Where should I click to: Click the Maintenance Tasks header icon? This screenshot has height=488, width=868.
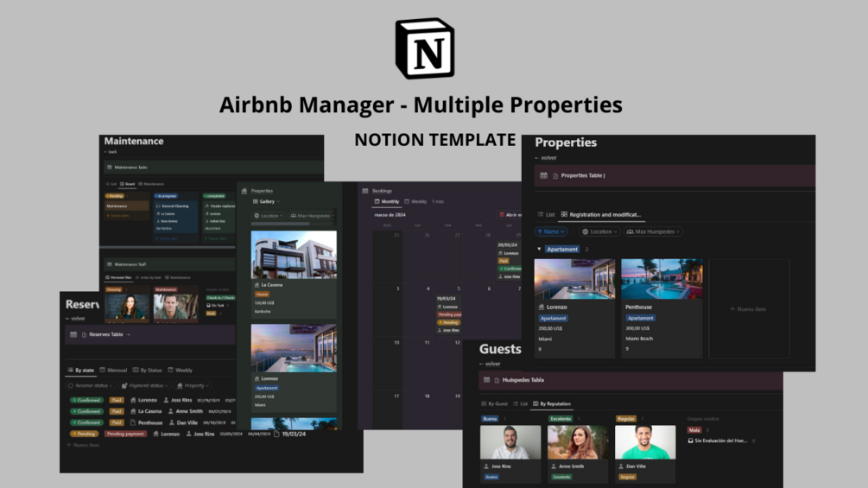coord(109,167)
